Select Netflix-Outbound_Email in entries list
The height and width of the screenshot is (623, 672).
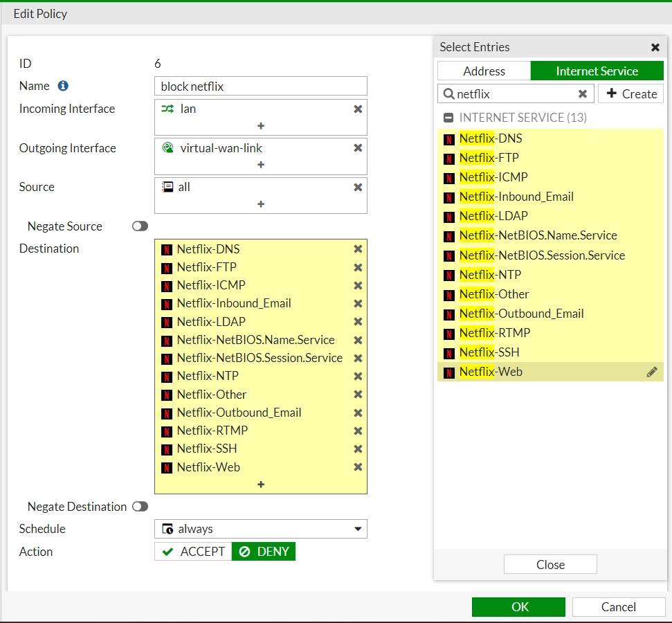550,314
